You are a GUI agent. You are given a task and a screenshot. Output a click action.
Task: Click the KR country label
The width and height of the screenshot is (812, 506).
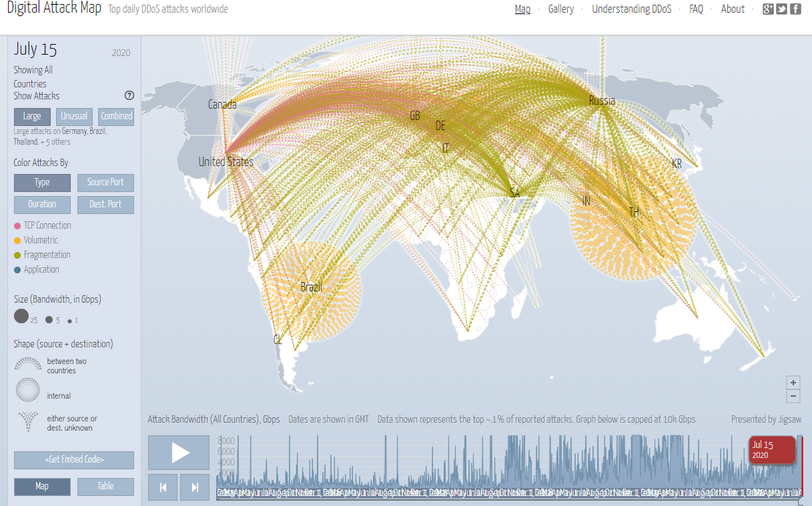(677, 164)
